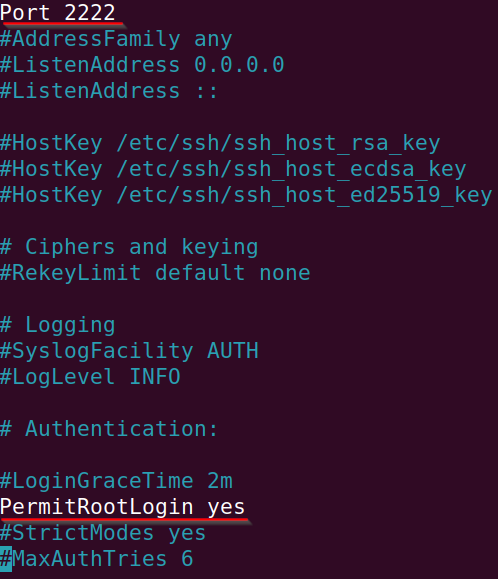Screen dimensions: 498x579
Task: Click the PermitRootLogin yes line
Action: (123, 507)
